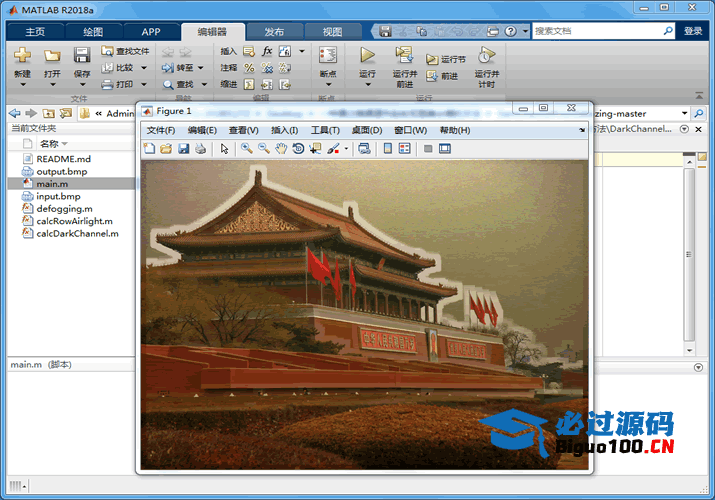Open the Figure Window (窗口) menu
The height and width of the screenshot is (500, 715).
coord(410,130)
